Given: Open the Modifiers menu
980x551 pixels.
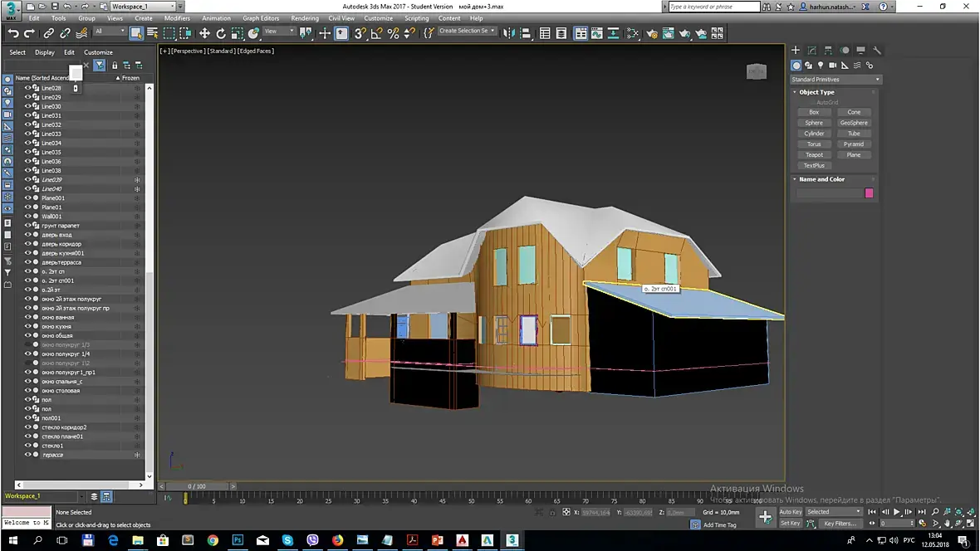Looking at the screenshot, I should (177, 18).
